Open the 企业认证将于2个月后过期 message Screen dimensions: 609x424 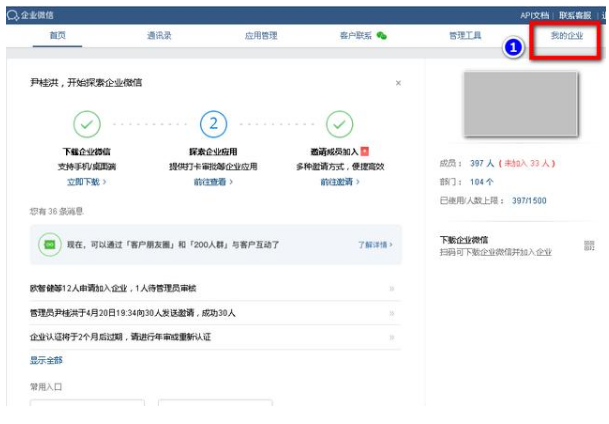point(120,337)
